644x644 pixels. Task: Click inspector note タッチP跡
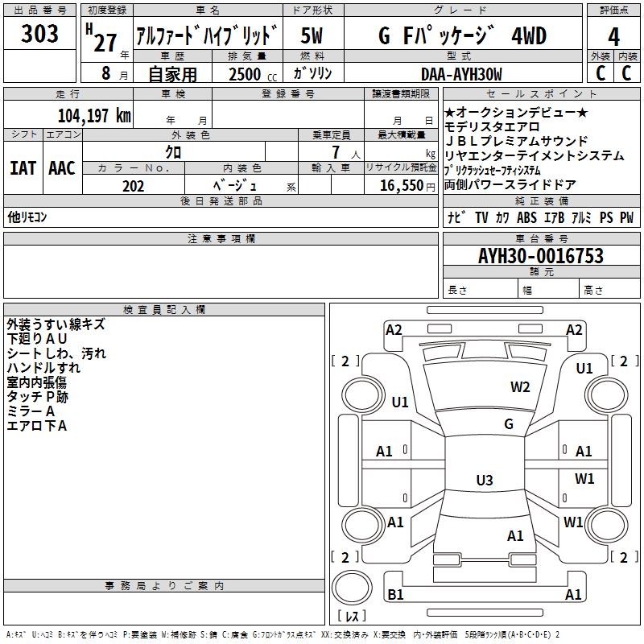click(x=37, y=396)
